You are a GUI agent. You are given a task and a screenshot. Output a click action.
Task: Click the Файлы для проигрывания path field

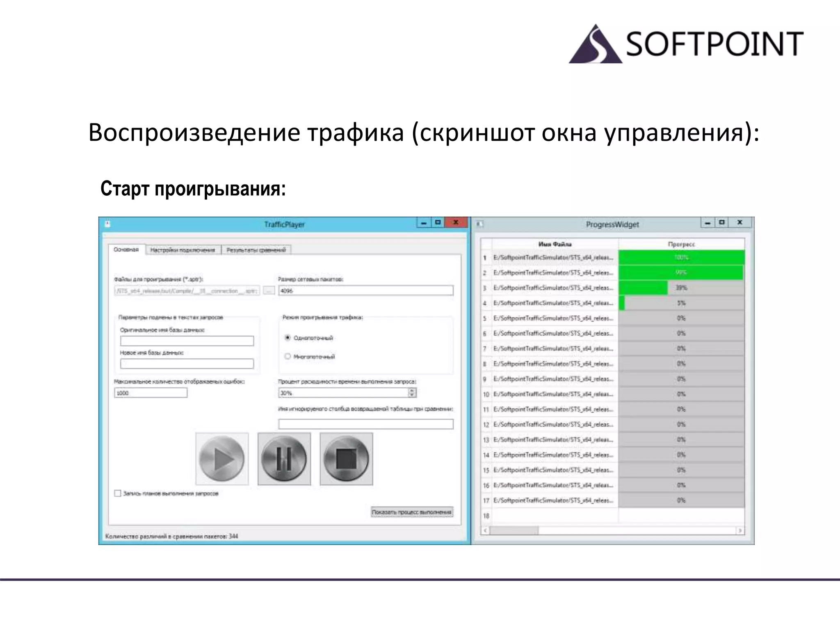point(187,291)
